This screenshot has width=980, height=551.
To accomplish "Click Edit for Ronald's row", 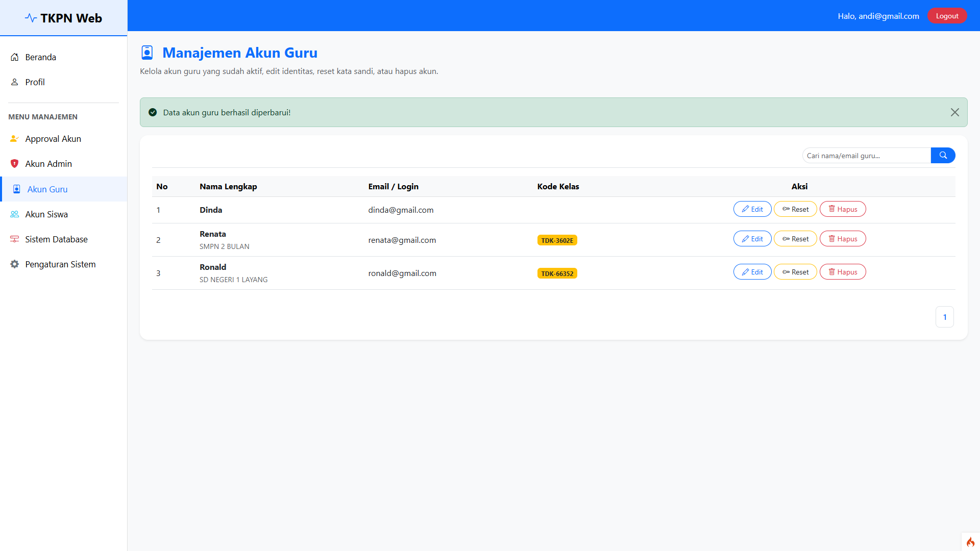I will (x=752, y=272).
